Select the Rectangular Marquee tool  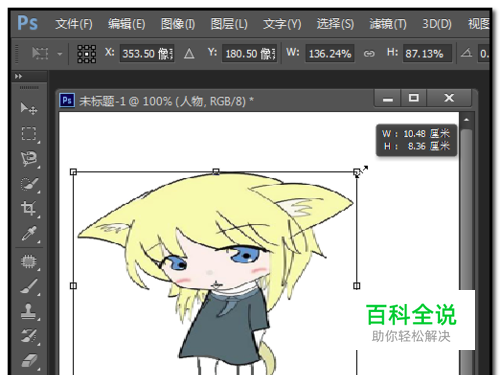pos(29,134)
